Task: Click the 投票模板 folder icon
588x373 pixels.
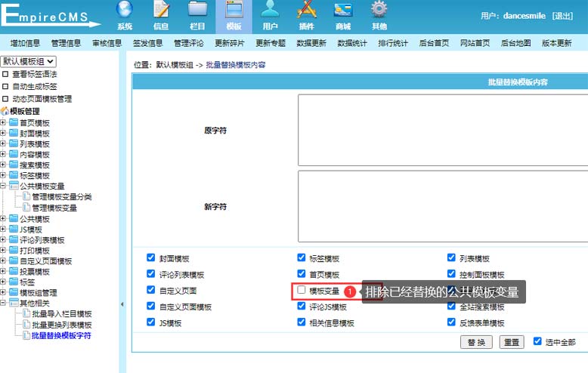Action: click(x=14, y=271)
